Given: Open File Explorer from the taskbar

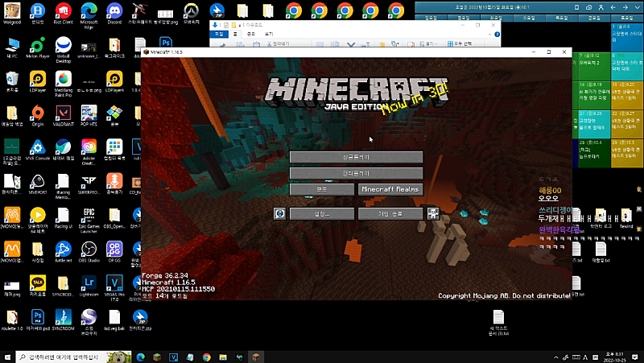Looking at the screenshot, I should [223, 357].
